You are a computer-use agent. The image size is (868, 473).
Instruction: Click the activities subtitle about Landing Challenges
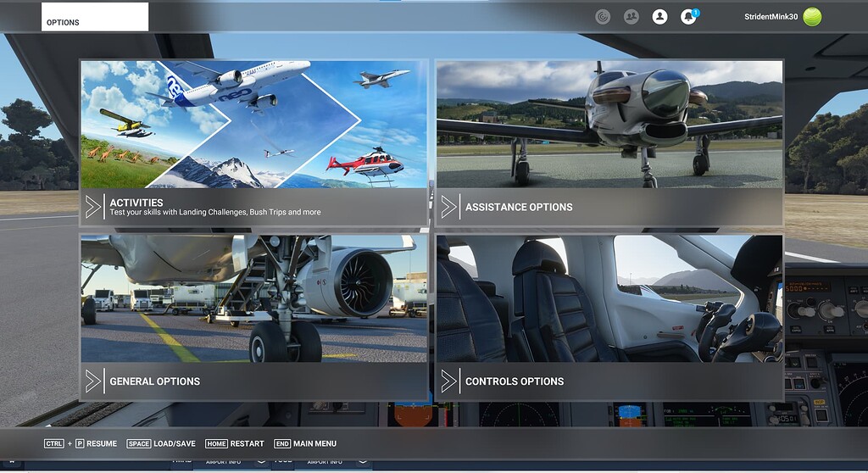pyautogui.click(x=214, y=212)
